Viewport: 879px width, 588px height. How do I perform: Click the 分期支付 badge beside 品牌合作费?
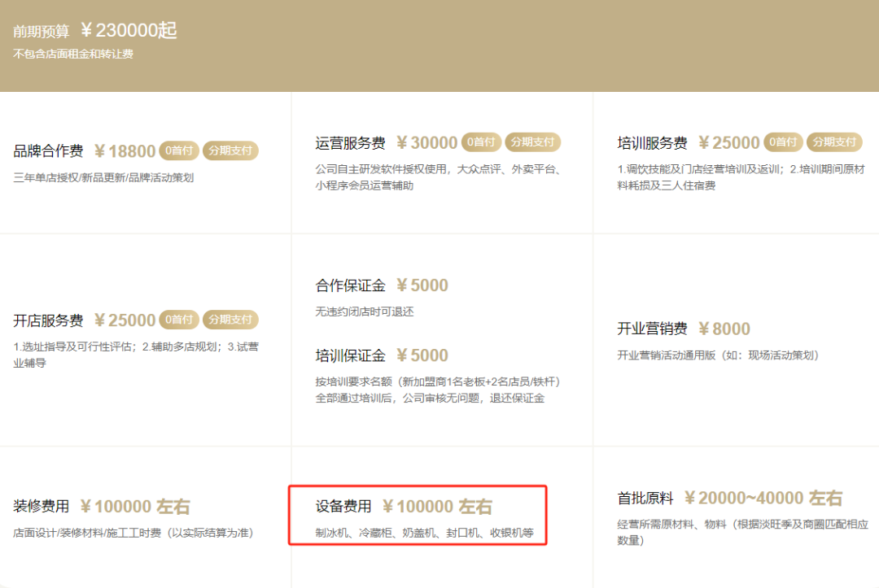click(x=230, y=150)
